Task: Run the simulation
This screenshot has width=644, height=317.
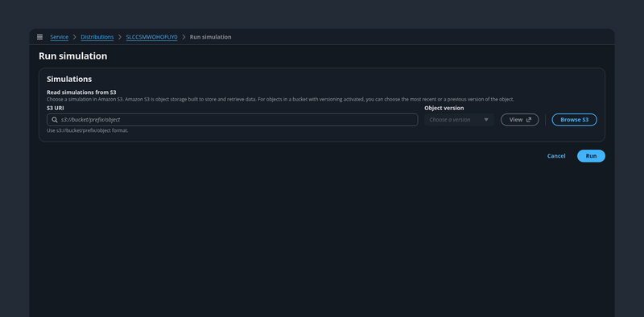Action: (x=591, y=156)
